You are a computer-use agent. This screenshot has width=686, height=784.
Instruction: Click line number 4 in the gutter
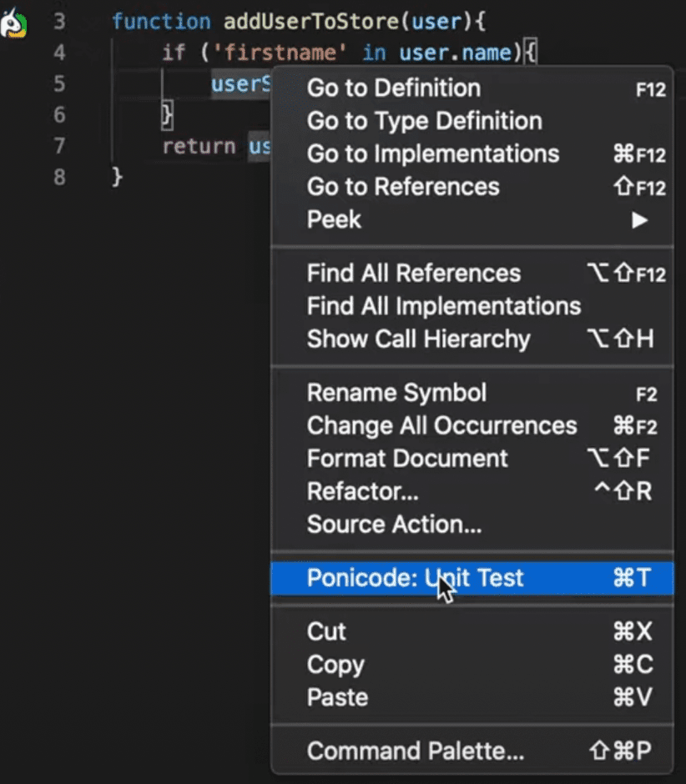coord(59,53)
